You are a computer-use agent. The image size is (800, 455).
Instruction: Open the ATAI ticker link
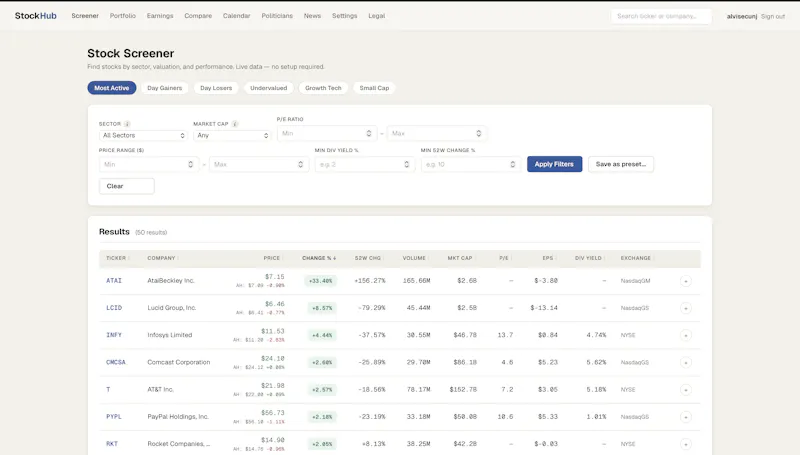[114, 281]
